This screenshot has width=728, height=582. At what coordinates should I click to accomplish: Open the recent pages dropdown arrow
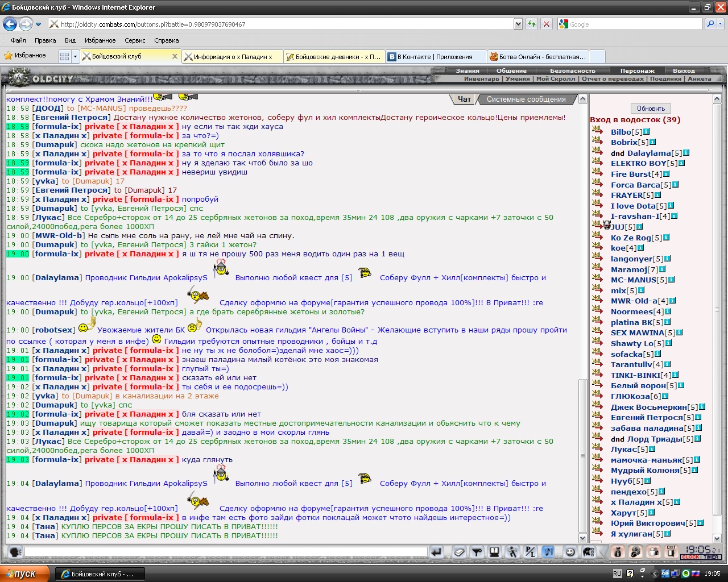[38, 24]
